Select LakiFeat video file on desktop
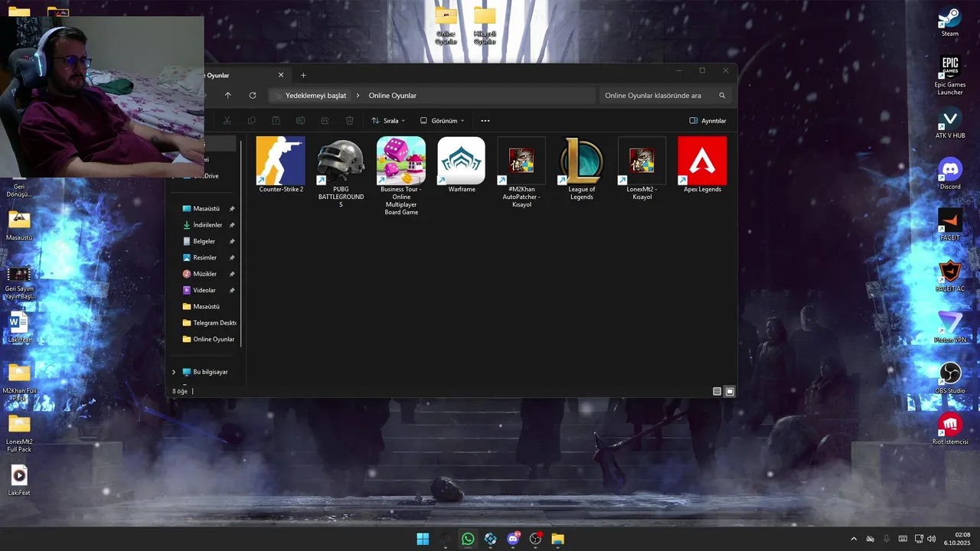This screenshot has height=551, width=980. [19, 481]
